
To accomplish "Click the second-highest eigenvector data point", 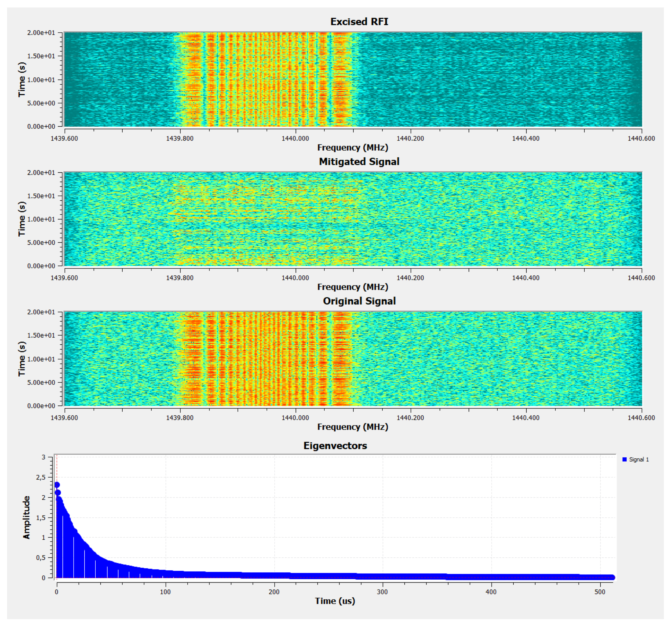I will (58, 493).
